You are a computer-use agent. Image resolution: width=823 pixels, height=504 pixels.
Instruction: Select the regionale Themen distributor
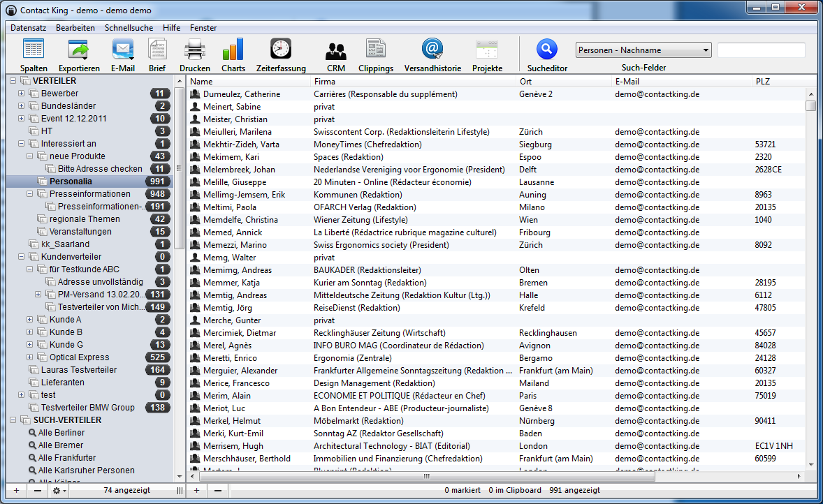click(84, 218)
